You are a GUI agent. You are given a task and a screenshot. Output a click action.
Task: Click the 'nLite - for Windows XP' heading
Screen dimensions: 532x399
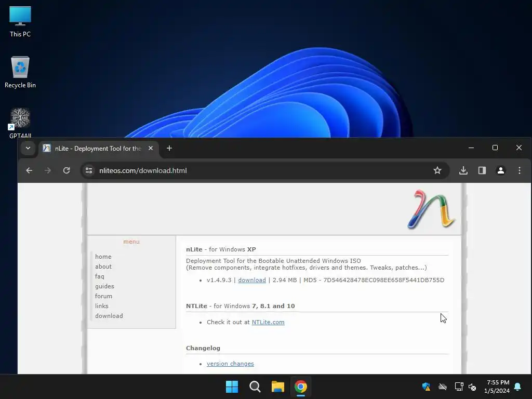(x=221, y=249)
